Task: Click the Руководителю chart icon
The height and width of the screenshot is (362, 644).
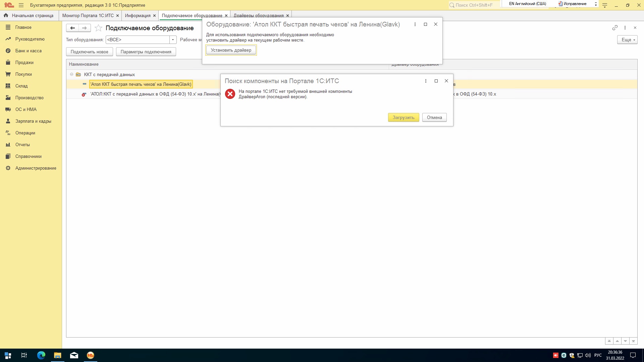Action: coord(8,39)
